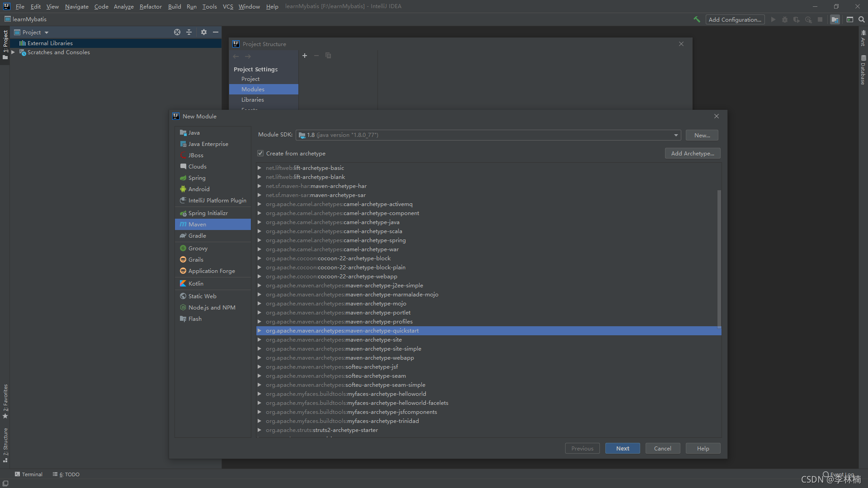
Task: Click the locate/scroll-from-source target icon
Action: tap(177, 32)
